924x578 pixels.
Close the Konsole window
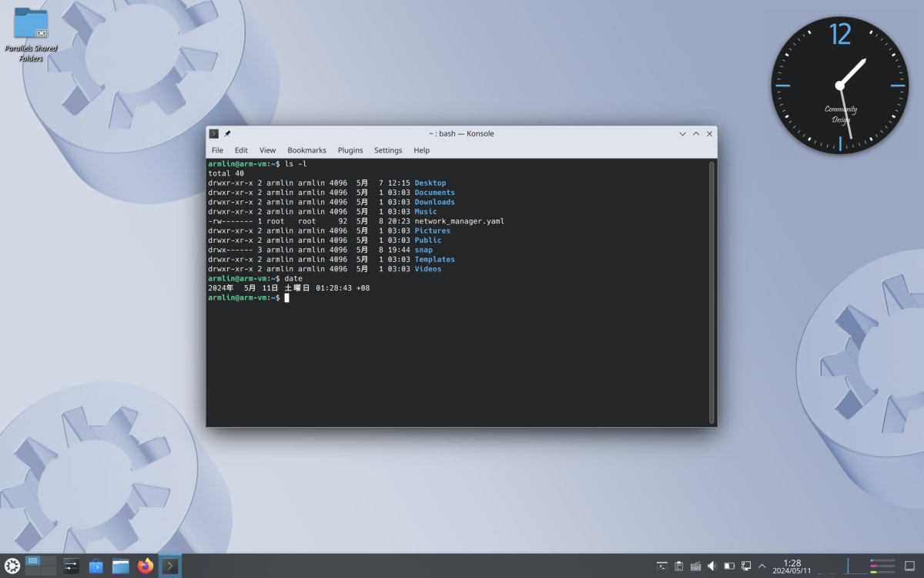tap(710, 133)
